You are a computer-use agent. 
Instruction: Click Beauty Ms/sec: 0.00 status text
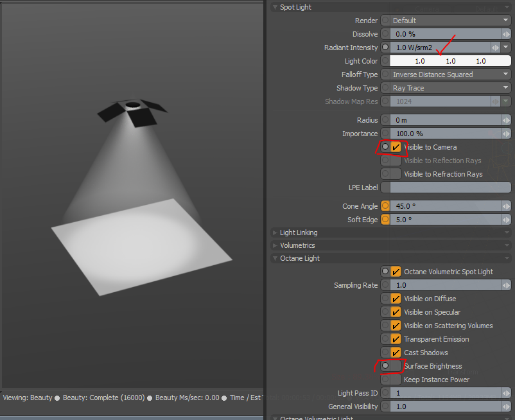188,398
